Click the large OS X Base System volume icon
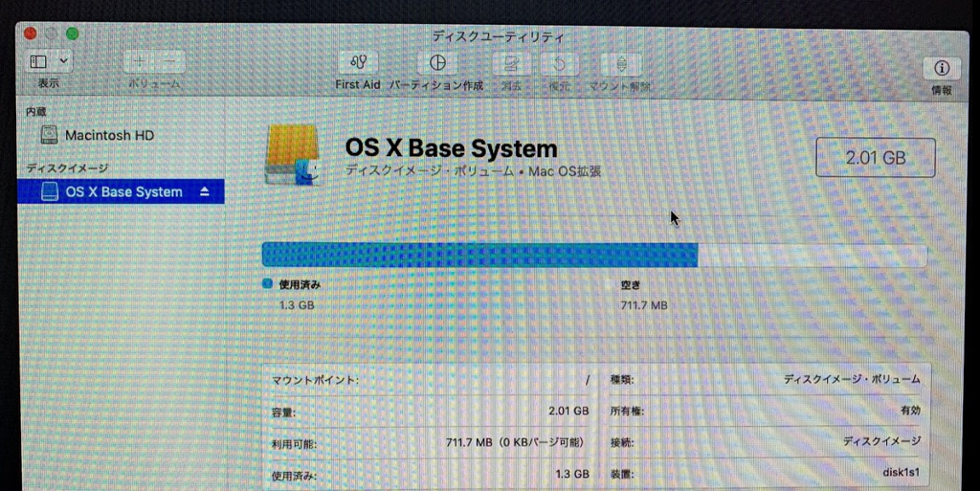The width and height of the screenshot is (980, 491). (293, 154)
